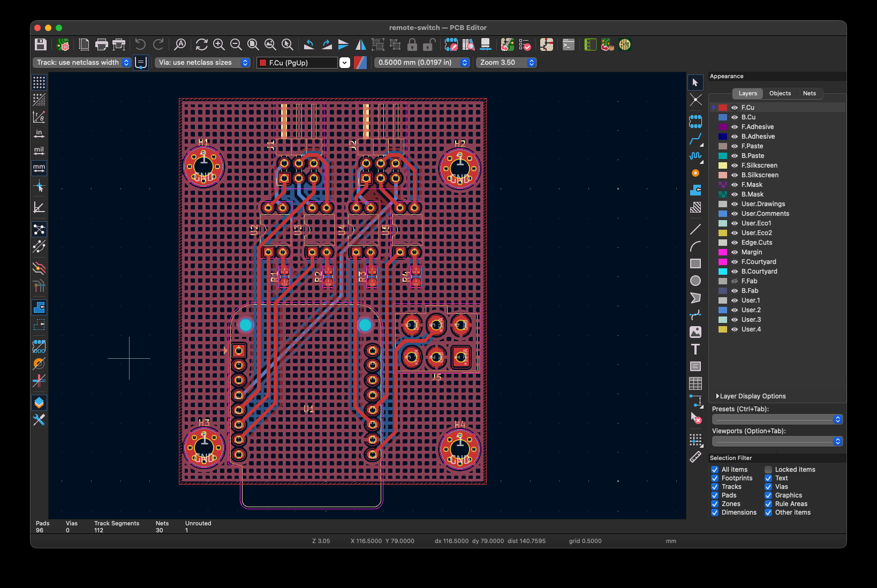Screen dimensions: 877x588
Task: Click the Refresh view icon
Action: pyautogui.click(x=201, y=44)
